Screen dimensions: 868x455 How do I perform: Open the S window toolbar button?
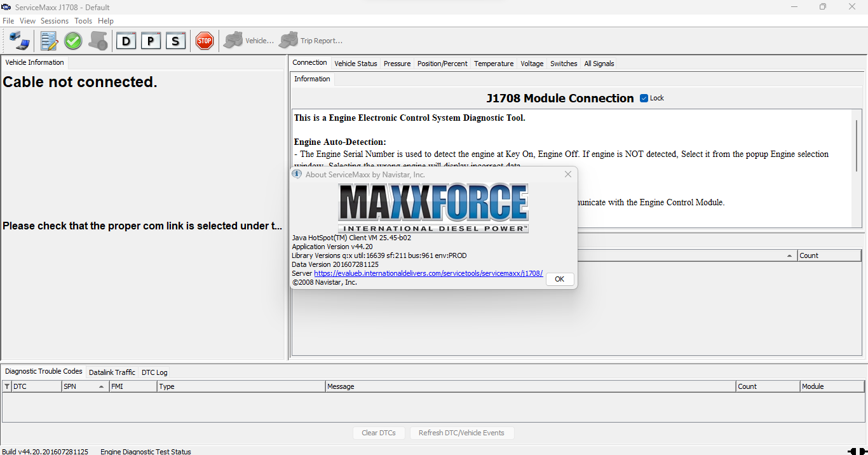point(175,41)
